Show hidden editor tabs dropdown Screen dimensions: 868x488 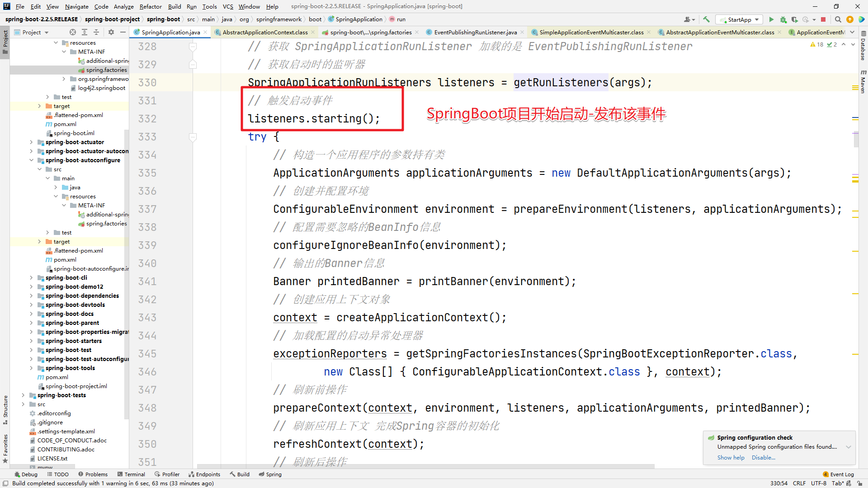[852, 32]
